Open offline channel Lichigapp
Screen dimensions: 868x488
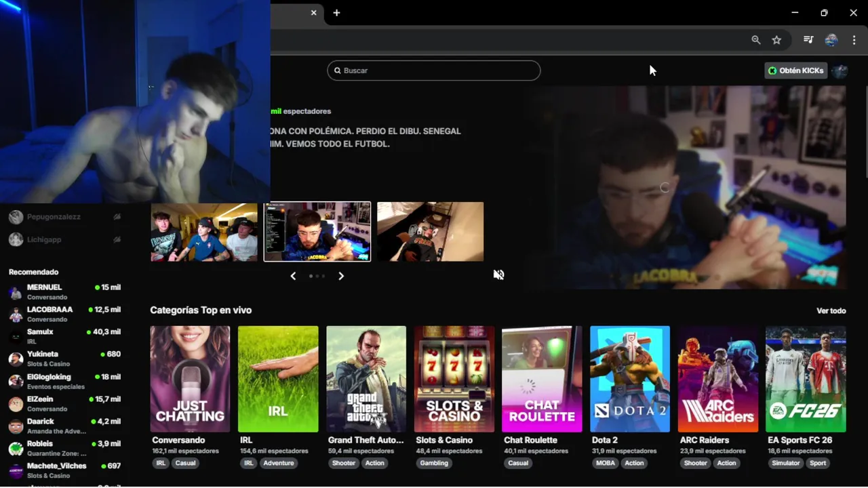[64, 240]
